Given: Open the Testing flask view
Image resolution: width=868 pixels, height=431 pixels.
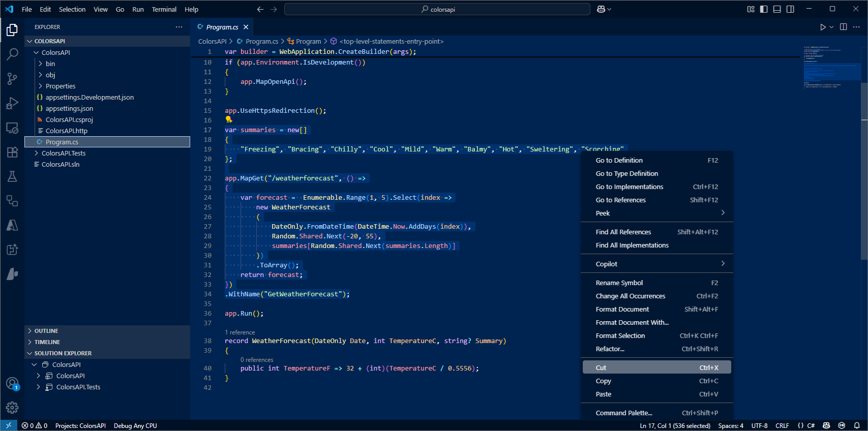Looking at the screenshot, I should 12,176.
